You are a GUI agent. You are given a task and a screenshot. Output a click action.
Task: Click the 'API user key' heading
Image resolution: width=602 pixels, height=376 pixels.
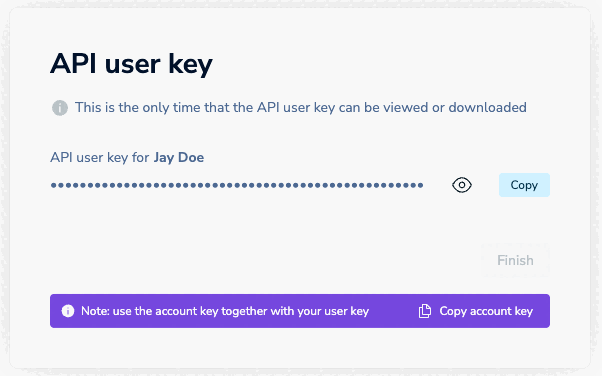tap(131, 64)
